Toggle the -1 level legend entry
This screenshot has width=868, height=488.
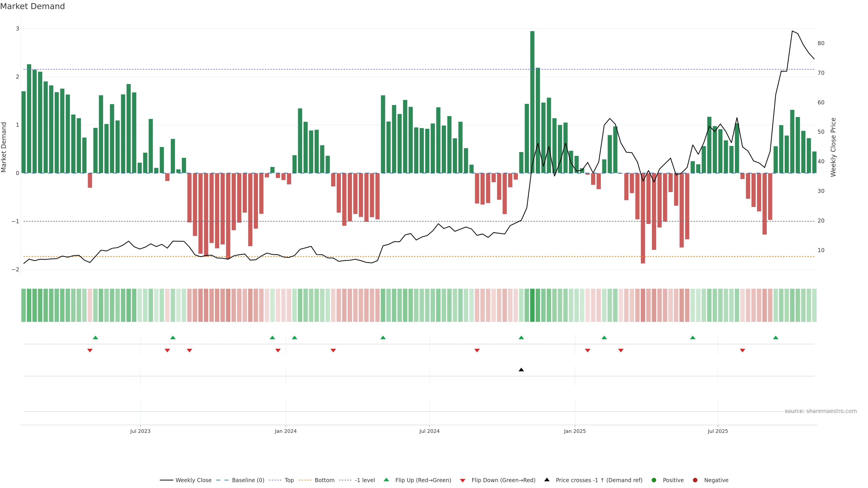(x=365, y=480)
